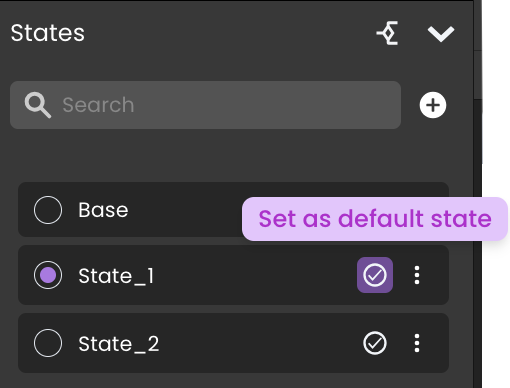Open the State_2 three-dot options menu
The width and height of the screenshot is (510, 388).
coord(417,343)
